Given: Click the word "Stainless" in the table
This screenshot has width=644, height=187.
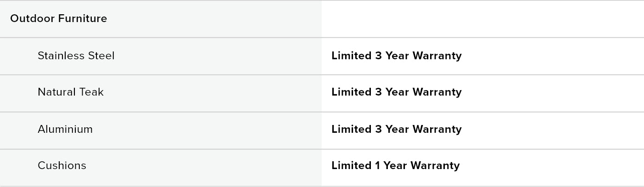Looking at the screenshot, I should coord(60,56).
